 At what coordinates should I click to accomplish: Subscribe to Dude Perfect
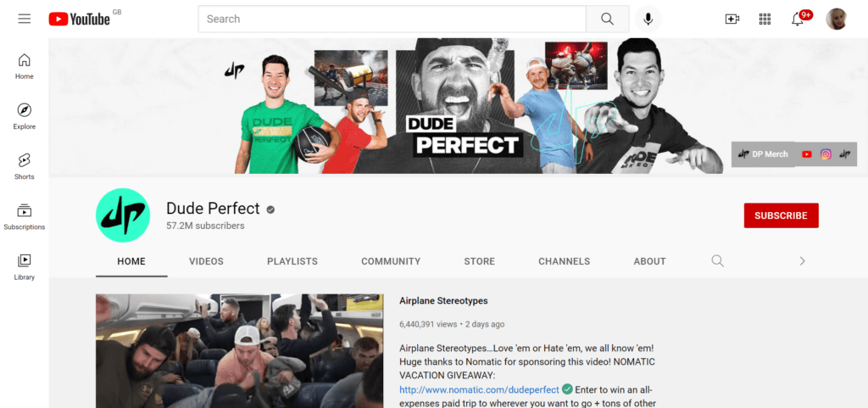781,215
